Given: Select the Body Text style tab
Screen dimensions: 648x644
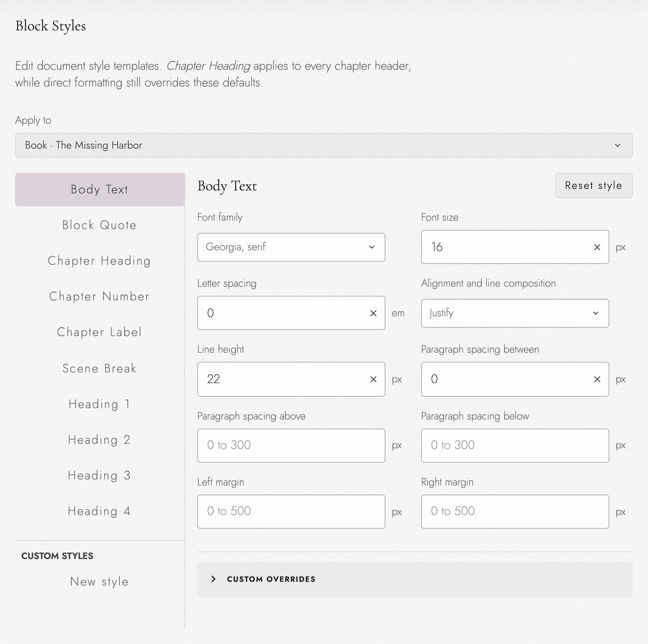Looking at the screenshot, I should (x=99, y=190).
